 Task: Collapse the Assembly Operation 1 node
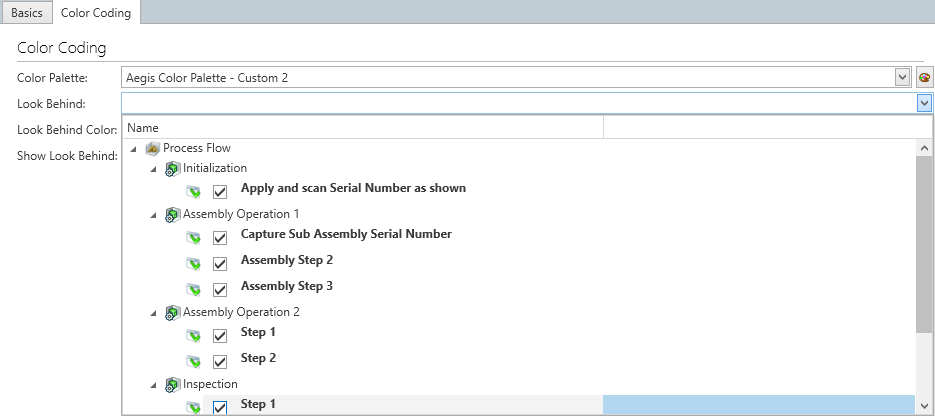point(153,214)
